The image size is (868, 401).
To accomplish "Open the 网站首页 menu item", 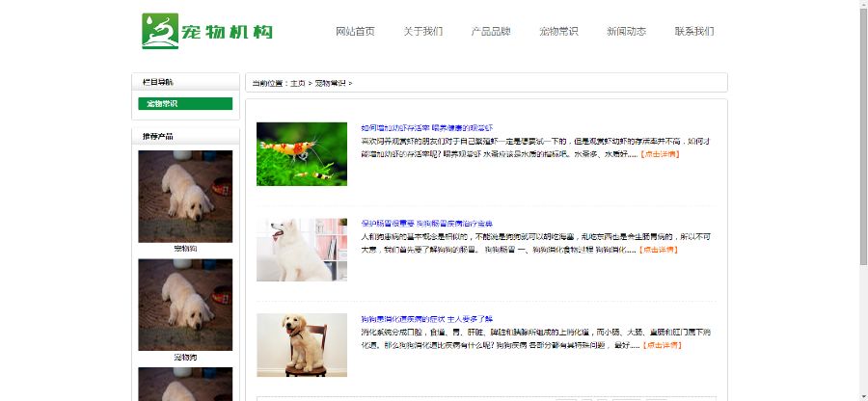I will point(355,32).
